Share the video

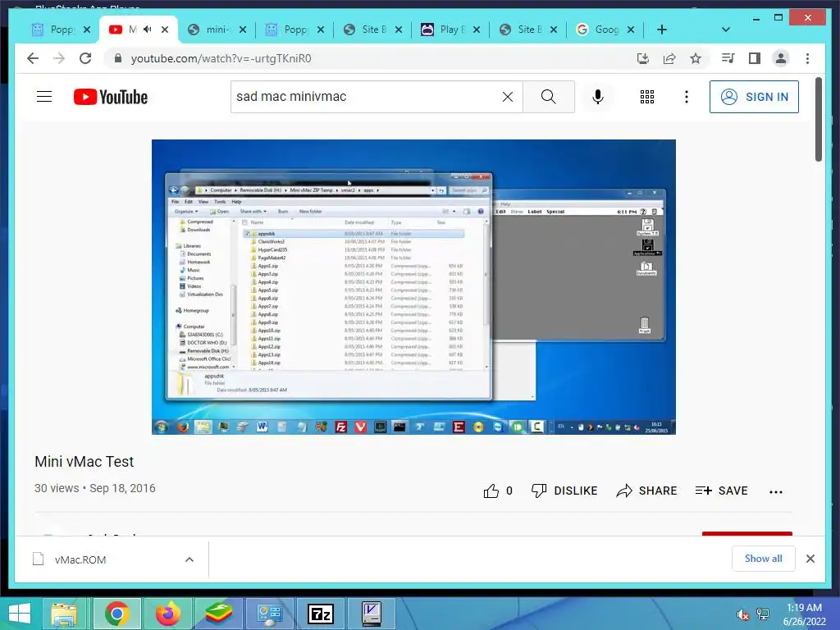pyautogui.click(x=646, y=491)
